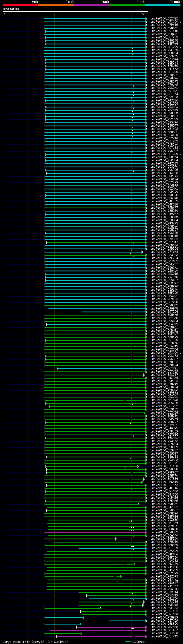Select the UniRef100_Q0J0P4 label
The width and height of the screenshot is (183, 644).
click(x=164, y=59)
